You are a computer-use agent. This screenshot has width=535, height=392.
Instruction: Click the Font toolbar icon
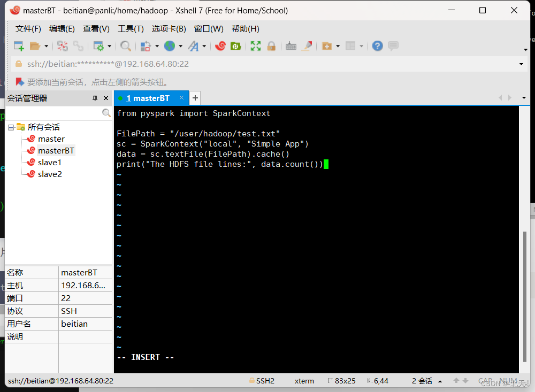click(194, 45)
